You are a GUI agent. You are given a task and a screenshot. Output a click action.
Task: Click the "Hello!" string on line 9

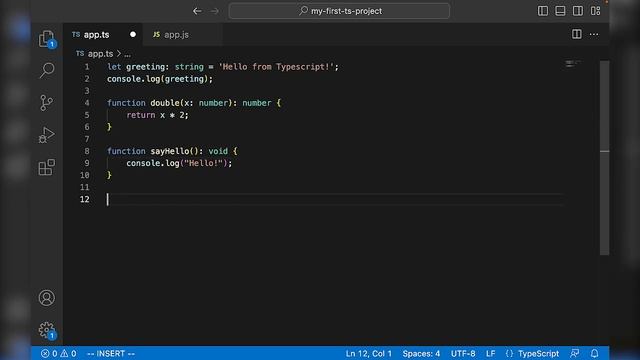(203, 163)
